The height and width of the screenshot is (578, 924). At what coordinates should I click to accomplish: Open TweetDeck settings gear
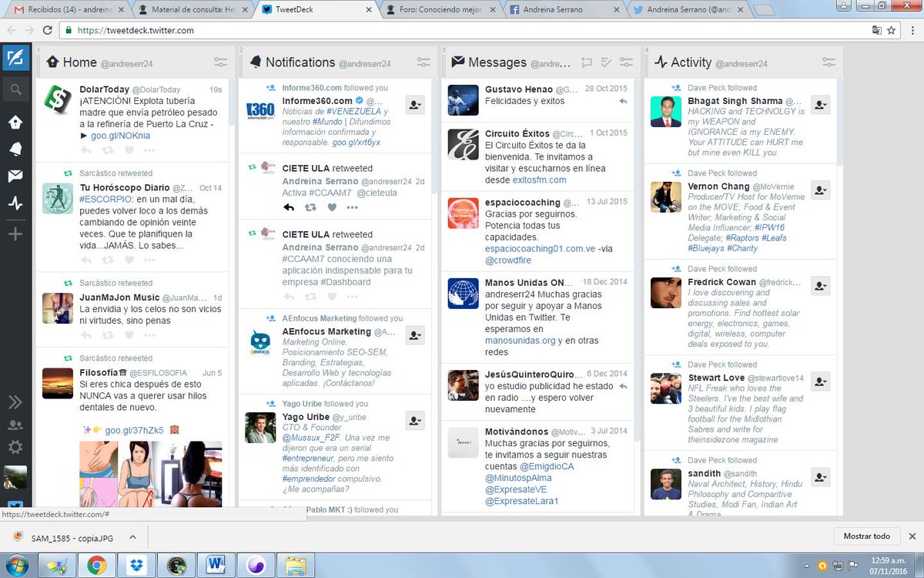click(15, 447)
